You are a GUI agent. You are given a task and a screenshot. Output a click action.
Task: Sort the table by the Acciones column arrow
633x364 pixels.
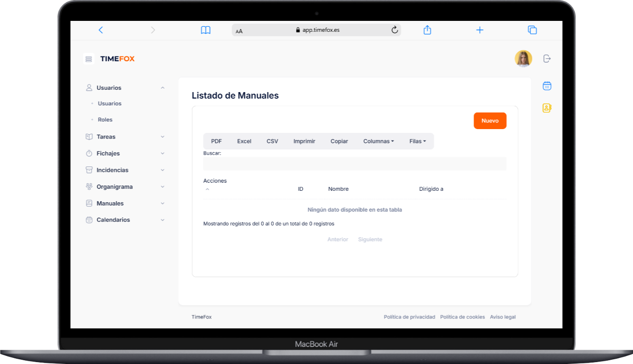pyautogui.click(x=207, y=188)
